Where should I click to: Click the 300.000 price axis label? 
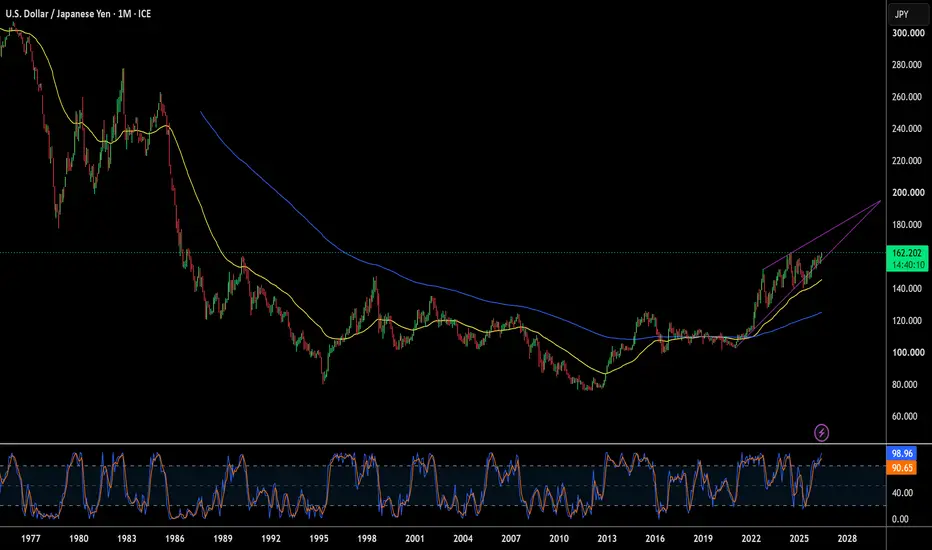(908, 33)
